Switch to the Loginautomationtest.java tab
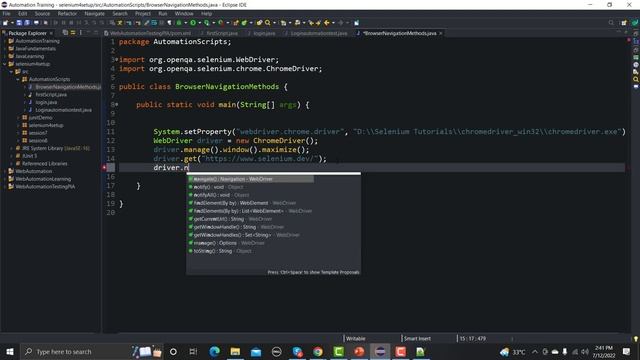This screenshot has width=640, height=360. click(316, 33)
